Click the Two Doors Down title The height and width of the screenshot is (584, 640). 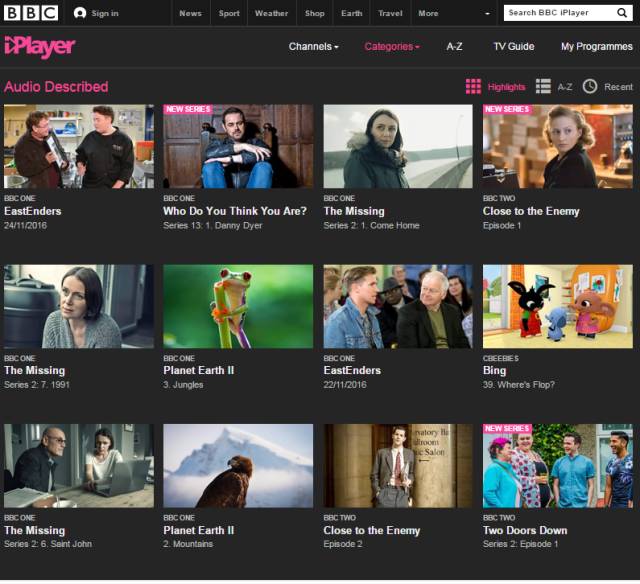click(525, 530)
